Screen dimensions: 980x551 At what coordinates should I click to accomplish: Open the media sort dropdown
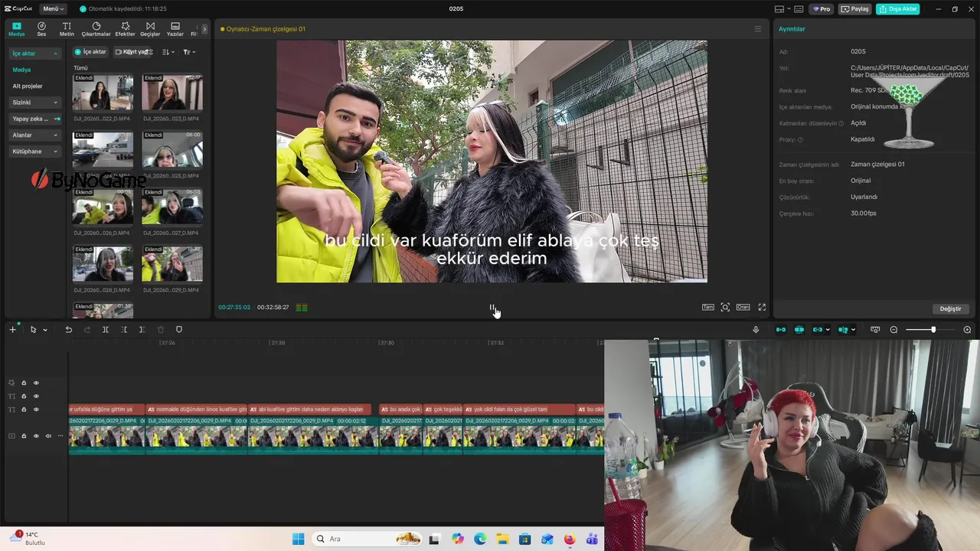pyautogui.click(x=169, y=52)
